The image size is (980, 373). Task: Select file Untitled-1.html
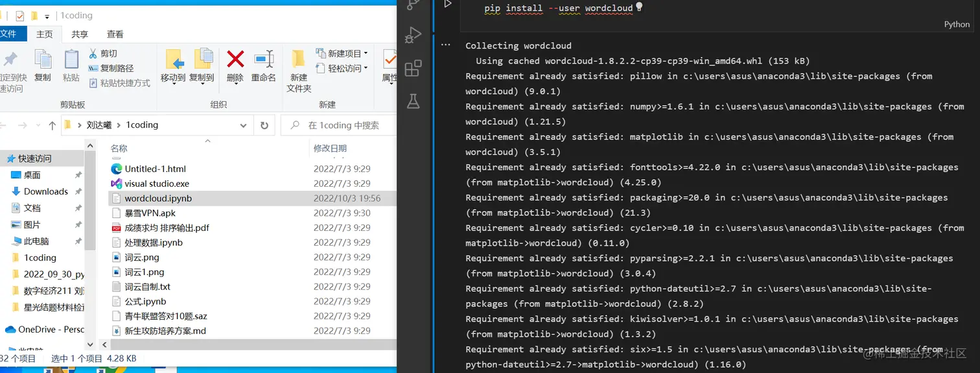pos(156,169)
